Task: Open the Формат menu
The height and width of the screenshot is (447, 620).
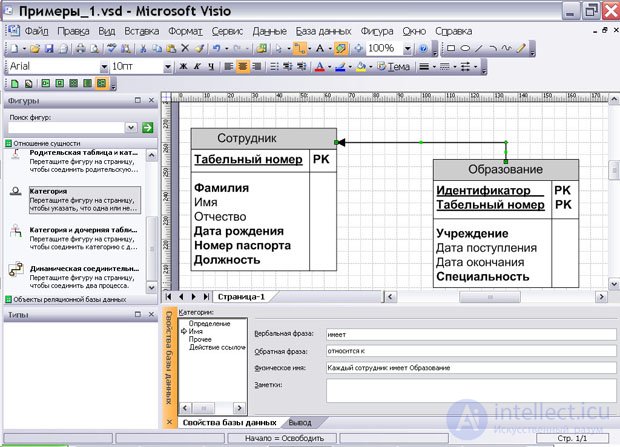Action: click(x=185, y=31)
